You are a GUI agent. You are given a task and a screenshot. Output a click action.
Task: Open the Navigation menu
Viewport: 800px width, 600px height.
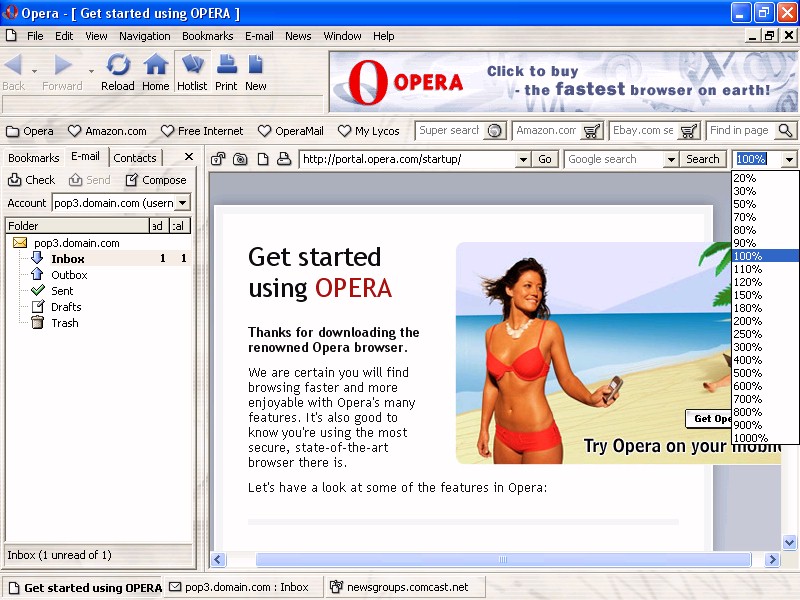click(x=144, y=36)
